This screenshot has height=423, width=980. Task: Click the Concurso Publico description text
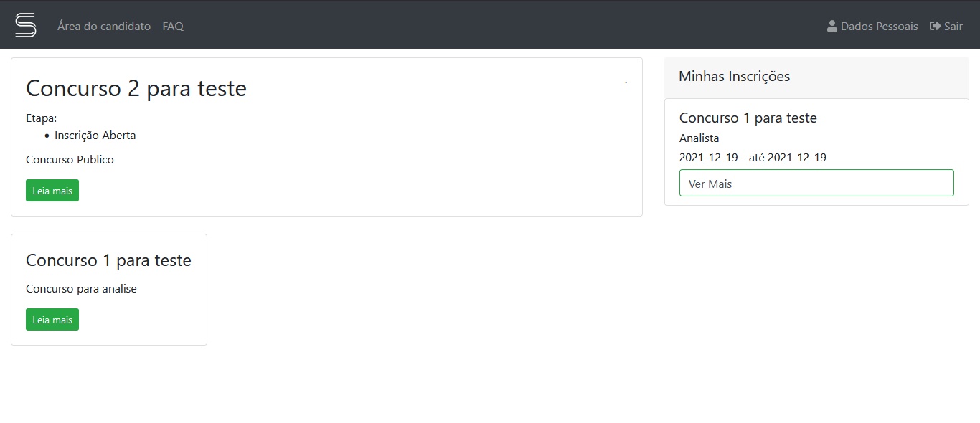click(70, 159)
